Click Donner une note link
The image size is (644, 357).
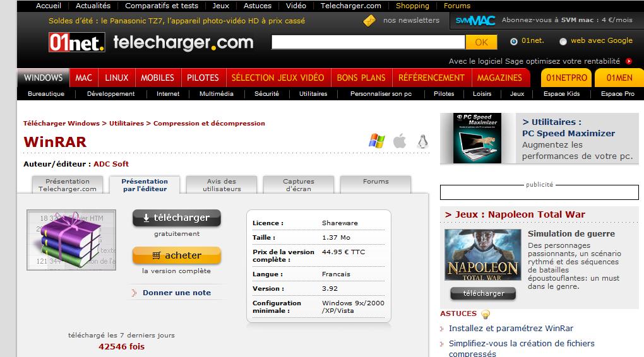(x=177, y=293)
